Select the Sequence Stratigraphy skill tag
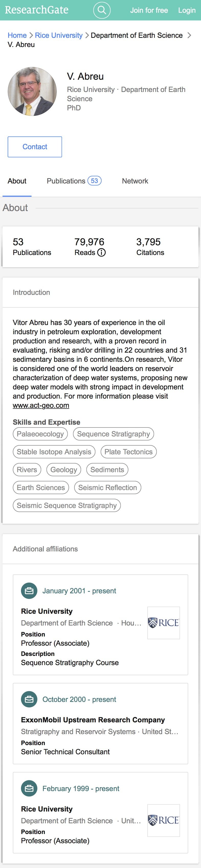Viewport: 201px width, 868px height. coord(113,434)
